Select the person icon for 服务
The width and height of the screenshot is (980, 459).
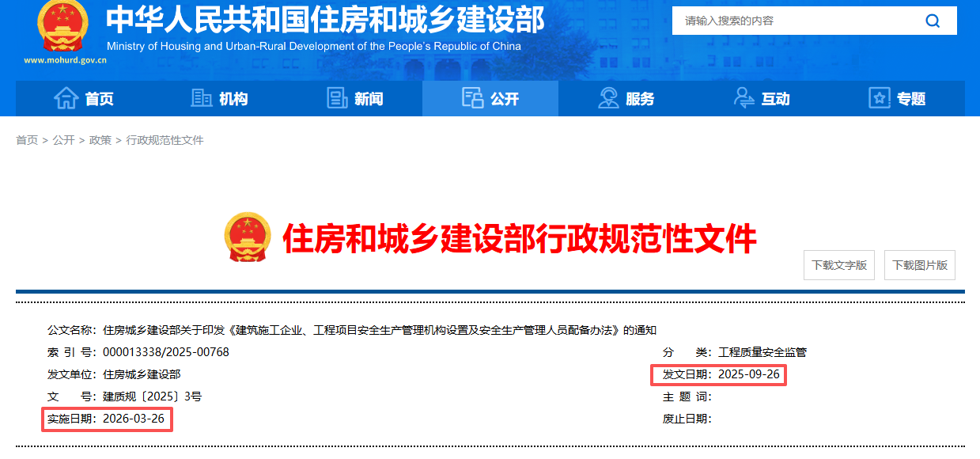click(608, 97)
